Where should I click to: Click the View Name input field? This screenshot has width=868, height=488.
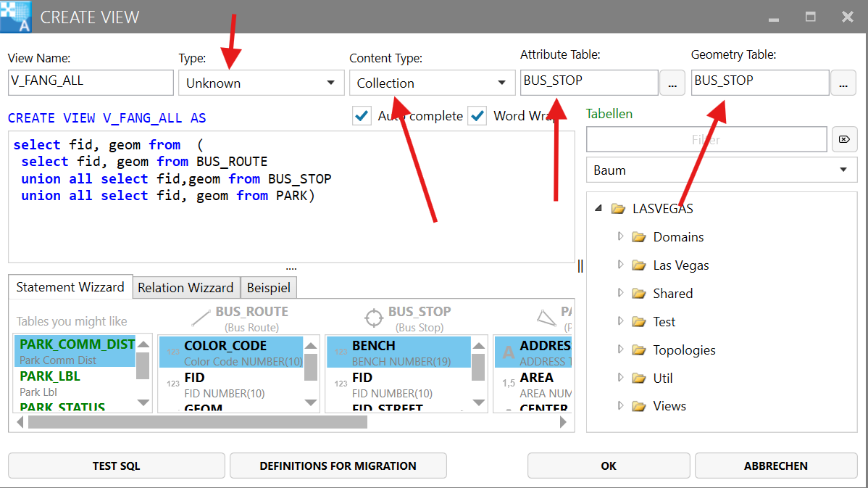91,81
